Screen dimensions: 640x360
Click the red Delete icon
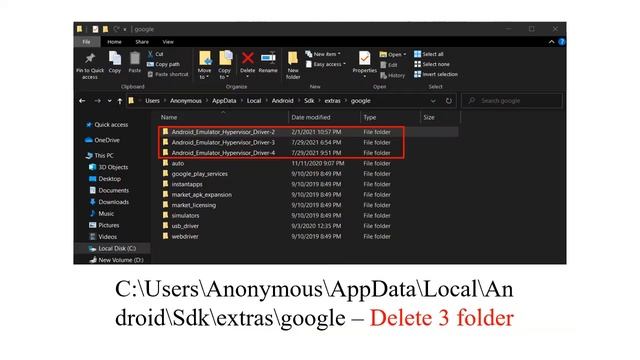247,58
